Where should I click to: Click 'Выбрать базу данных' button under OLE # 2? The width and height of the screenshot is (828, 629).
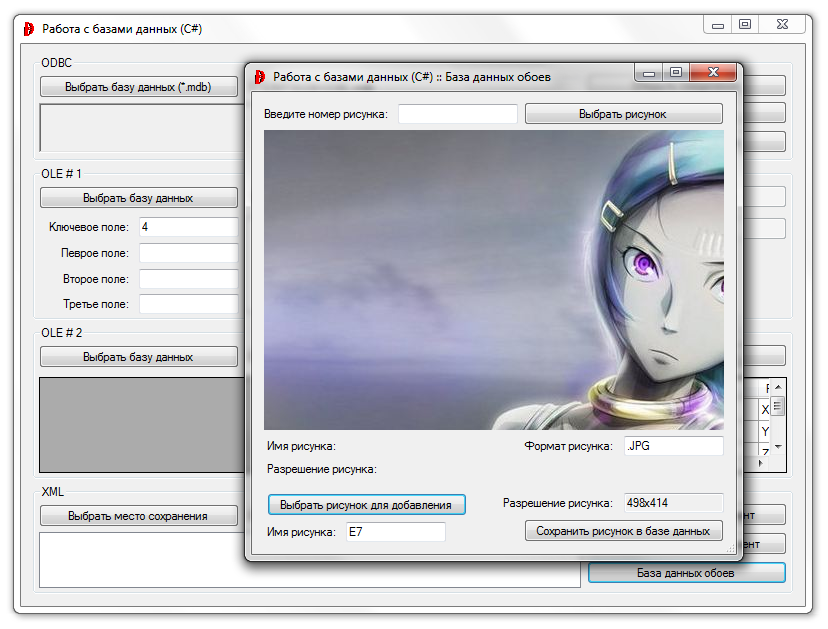pyautogui.click(x=139, y=357)
